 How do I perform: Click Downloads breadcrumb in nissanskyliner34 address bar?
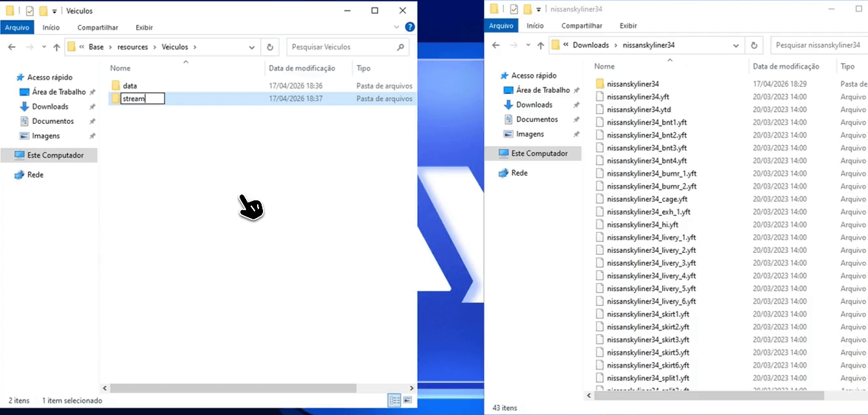click(x=591, y=45)
